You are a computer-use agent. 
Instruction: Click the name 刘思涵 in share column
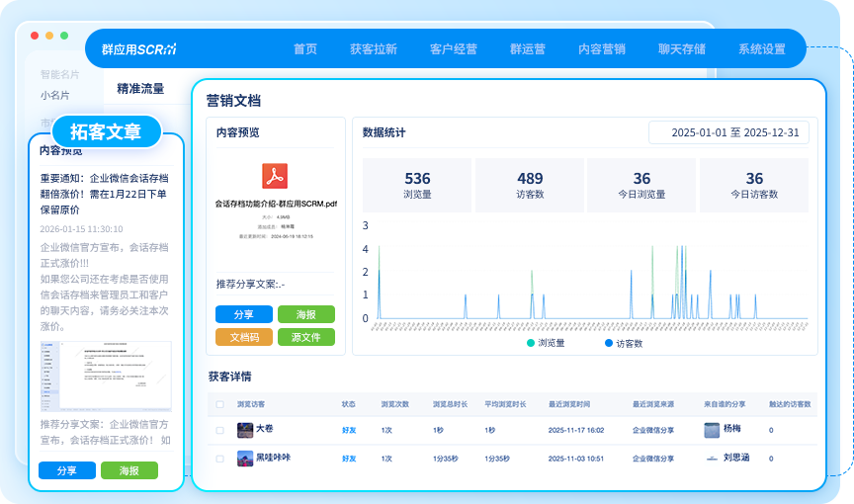tap(736, 458)
